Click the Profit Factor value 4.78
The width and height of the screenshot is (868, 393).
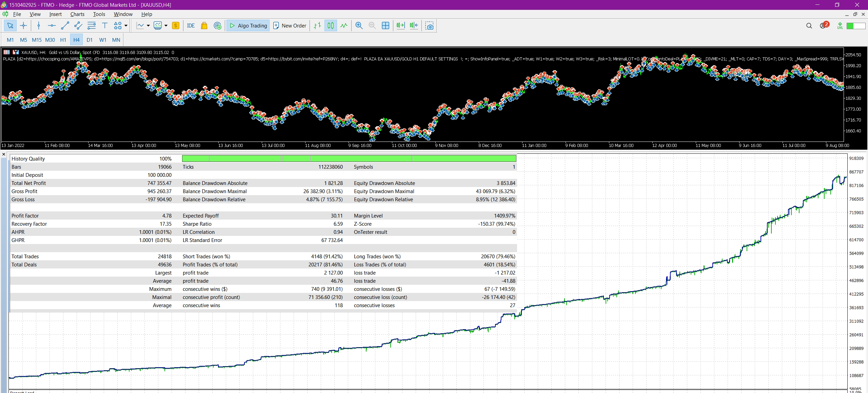(x=167, y=216)
